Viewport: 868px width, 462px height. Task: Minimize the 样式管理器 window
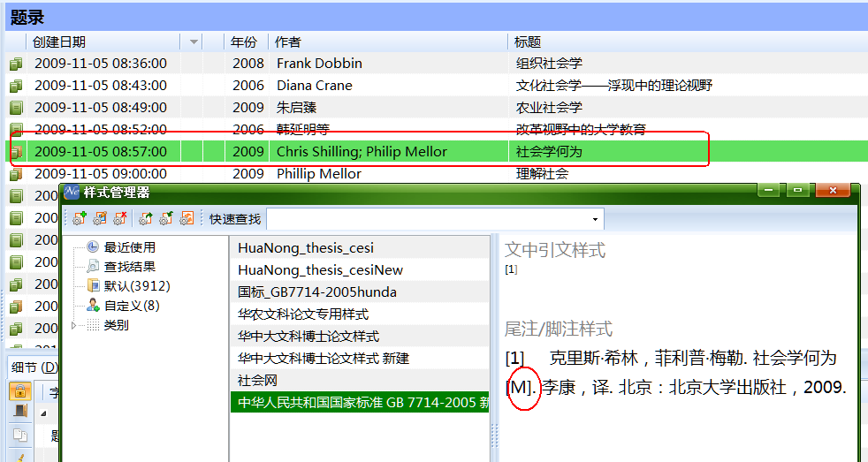[x=768, y=190]
